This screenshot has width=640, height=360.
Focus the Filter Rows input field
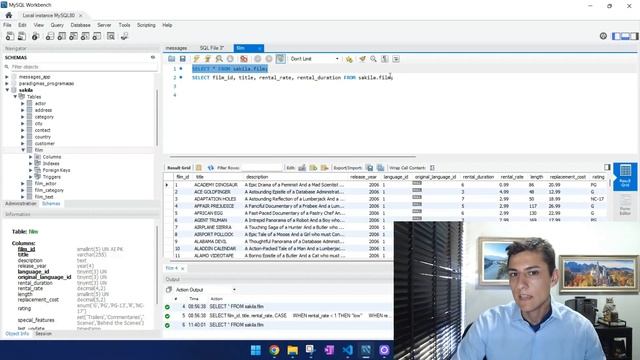click(x=262, y=168)
